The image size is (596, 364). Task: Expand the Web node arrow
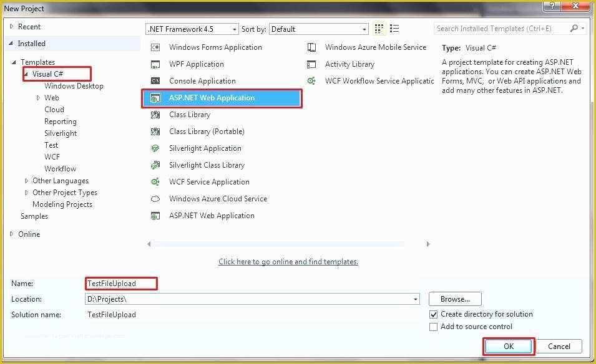pos(38,98)
